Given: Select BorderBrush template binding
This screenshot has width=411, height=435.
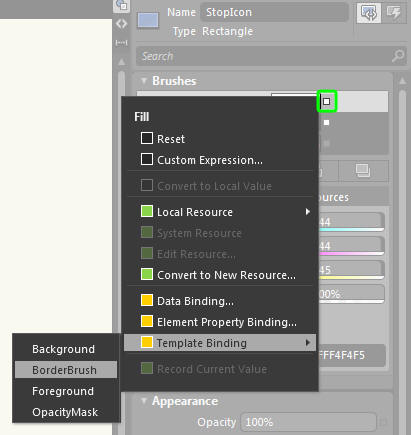Looking at the screenshot, I should [66, 370].
